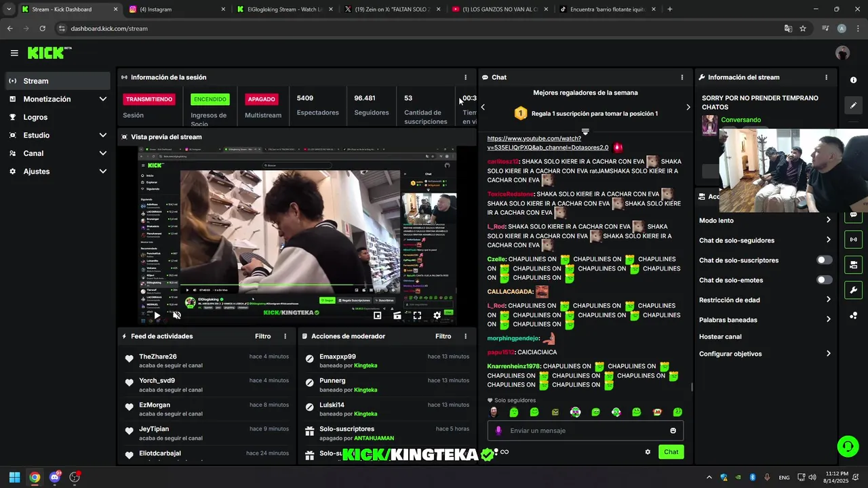This screenshot has height=488, width=868.
Task: Open Chat de solo-seguidores settings
Action: (x=765, y=240)
